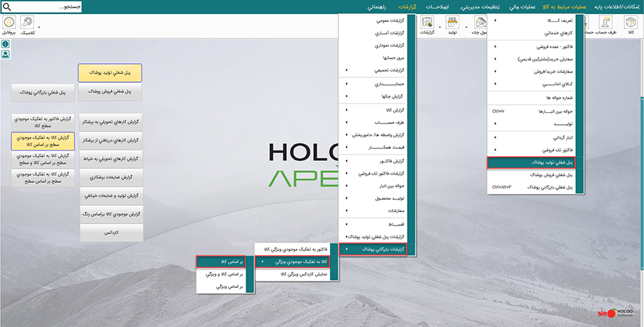Expand سفارش خريد(مشترکين قديمي) submenu

(x=532, y=59)
